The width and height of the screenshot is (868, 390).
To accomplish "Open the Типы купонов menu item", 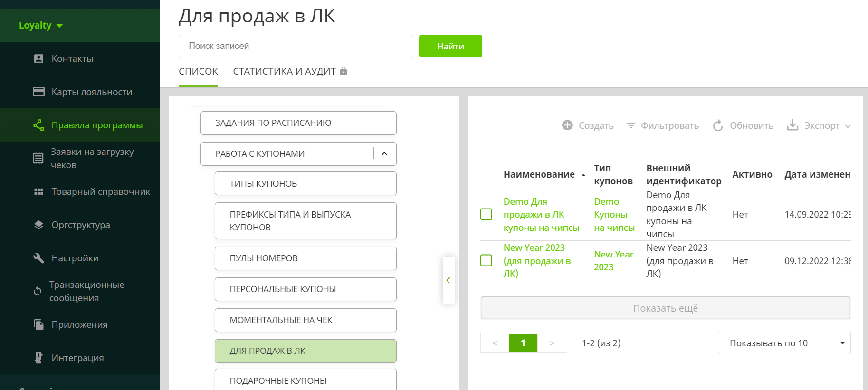I will click(x=305, y=183).
